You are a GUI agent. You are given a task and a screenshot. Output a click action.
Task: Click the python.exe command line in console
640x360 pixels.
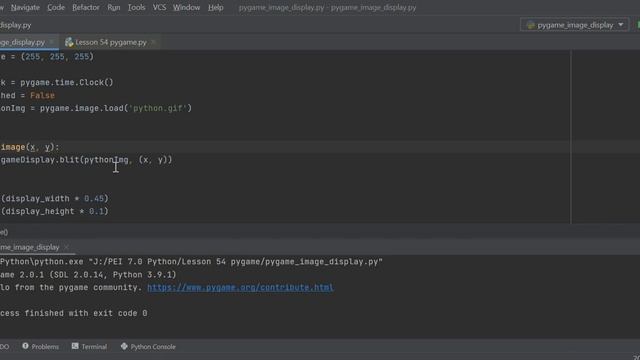tap(191, 262)
